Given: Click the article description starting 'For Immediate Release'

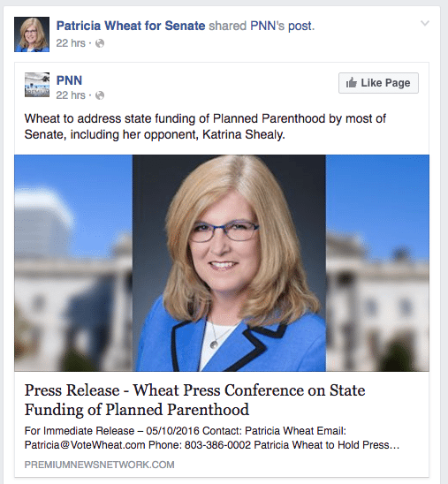Looking at the screenshot, I should (x=212, y=438).
